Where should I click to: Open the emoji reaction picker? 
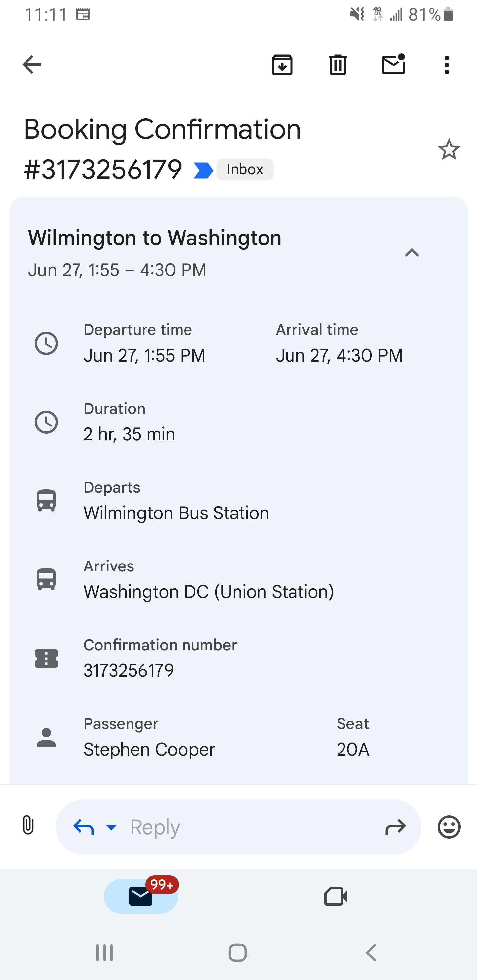click(449, 827)
